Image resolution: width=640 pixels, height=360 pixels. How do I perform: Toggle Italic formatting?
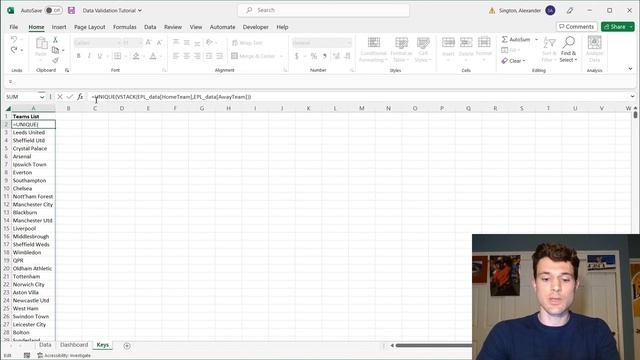[x=89, y=56]
